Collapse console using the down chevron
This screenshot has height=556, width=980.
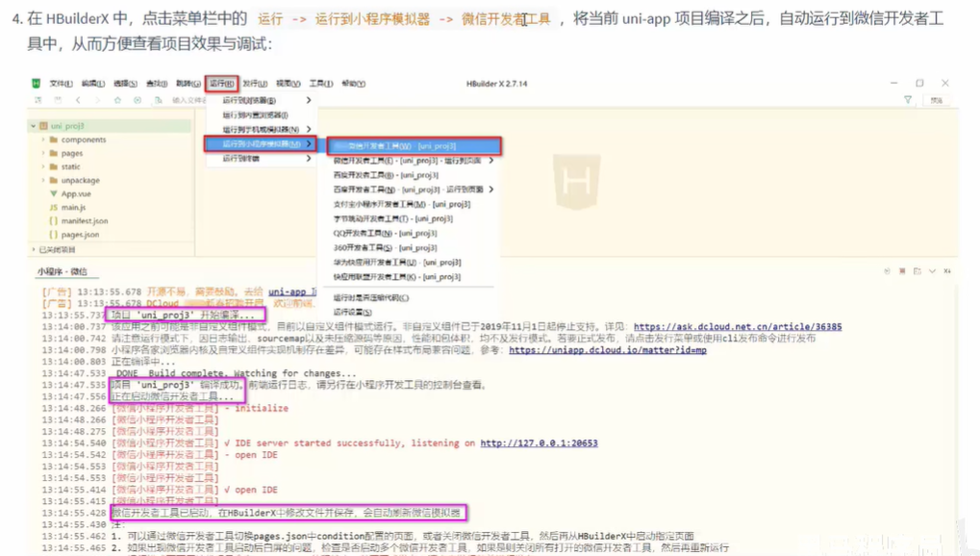(933, 271)
